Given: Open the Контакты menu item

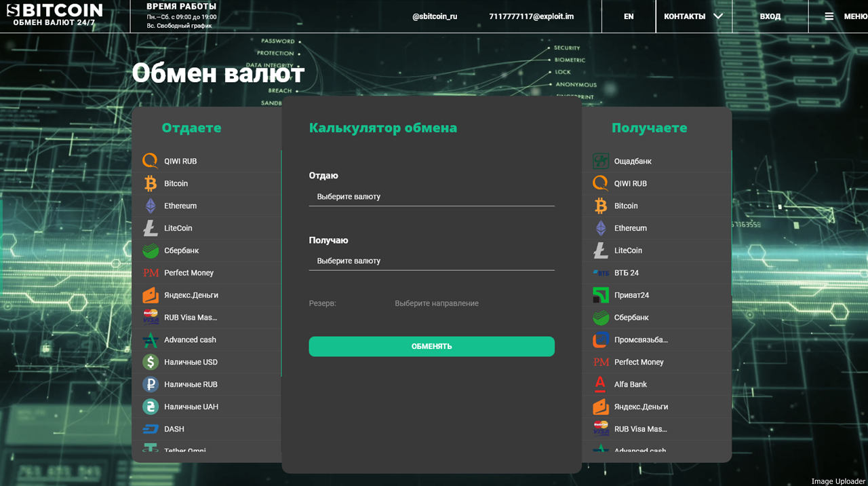Looking at the screenshot, I should 684,16.
